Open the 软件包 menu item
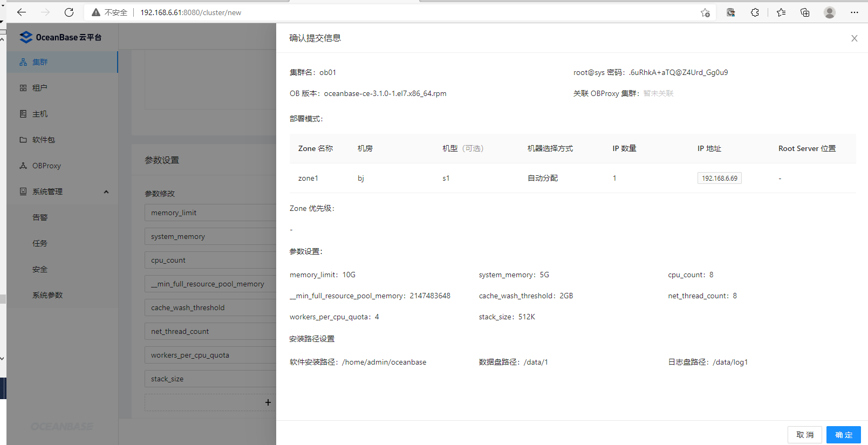 tap(62, 140)
